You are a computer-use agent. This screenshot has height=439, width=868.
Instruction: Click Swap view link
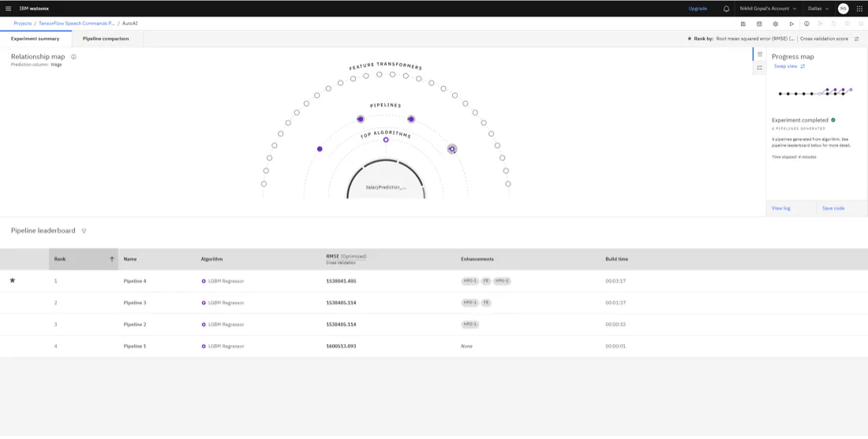pyautogui.click(x=785, y=66)
